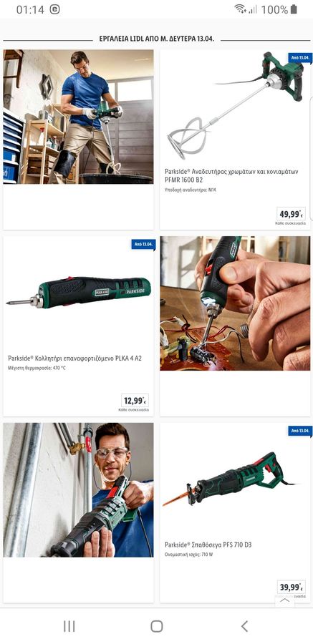Open the man mixing mortar photo
This screenshot has width=313, height=644.
(x=78, y=117)
